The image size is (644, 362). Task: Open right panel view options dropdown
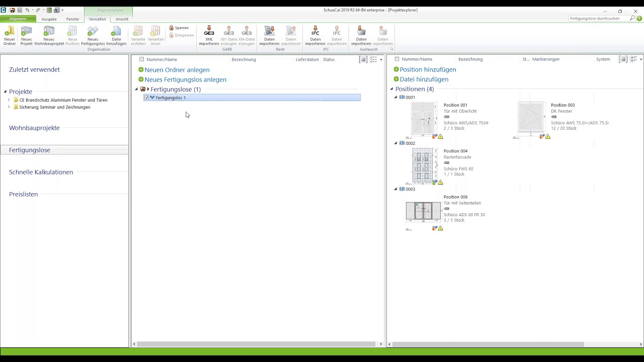coord(641,59)
